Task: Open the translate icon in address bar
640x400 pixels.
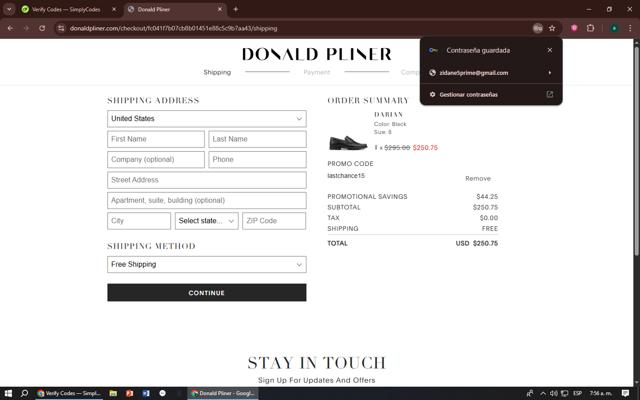Action: [x=538, y=28]
